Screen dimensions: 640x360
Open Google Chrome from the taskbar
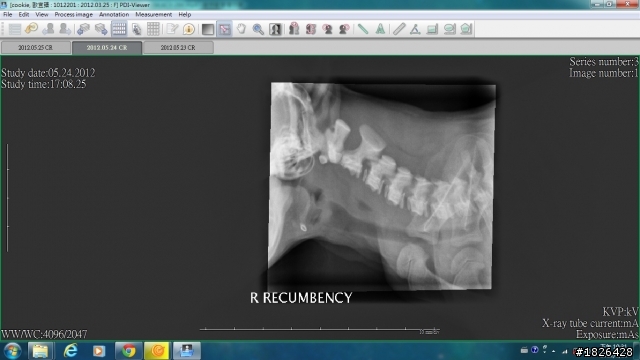tap(129, 351)
